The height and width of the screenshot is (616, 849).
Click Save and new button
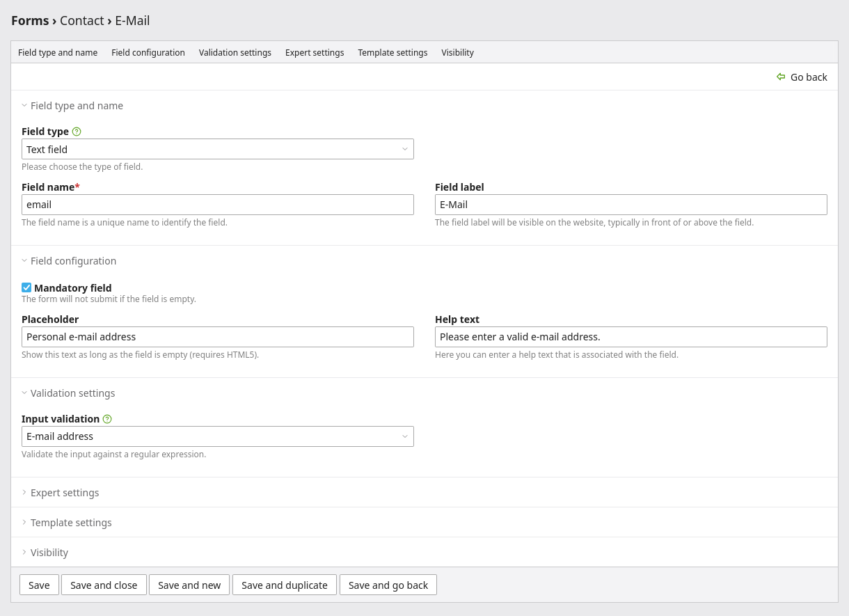click(x=189, y=585)
